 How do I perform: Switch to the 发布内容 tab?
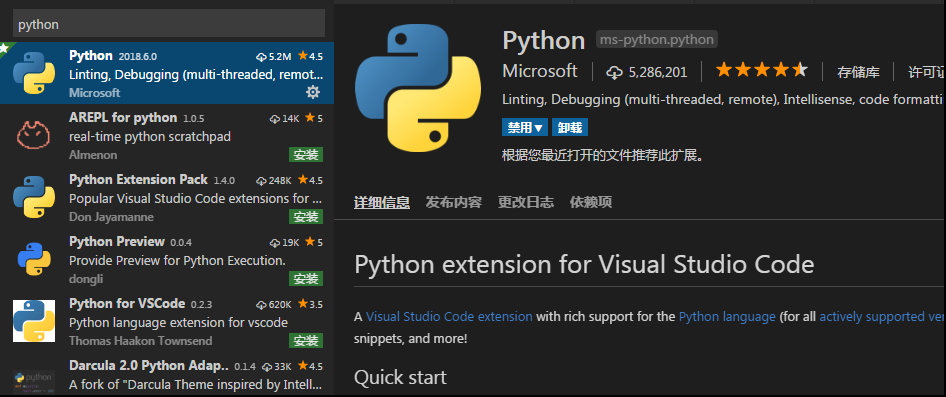point(454,202)
